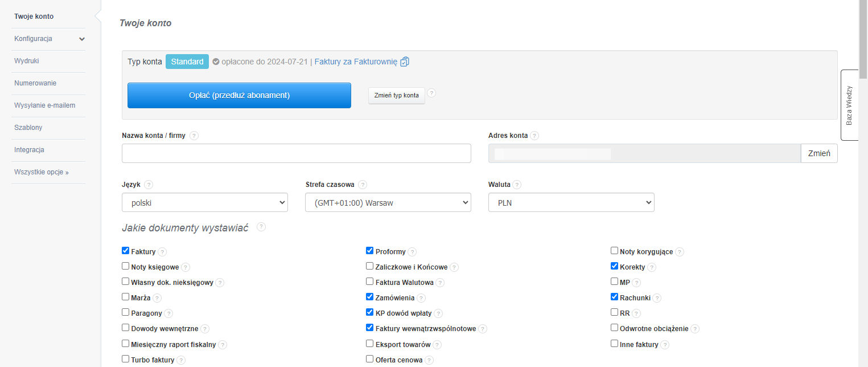Open the Strefa czasowa dropdown
The height and width of the screenshot is (367, 868).
click(x=388, y=202)
